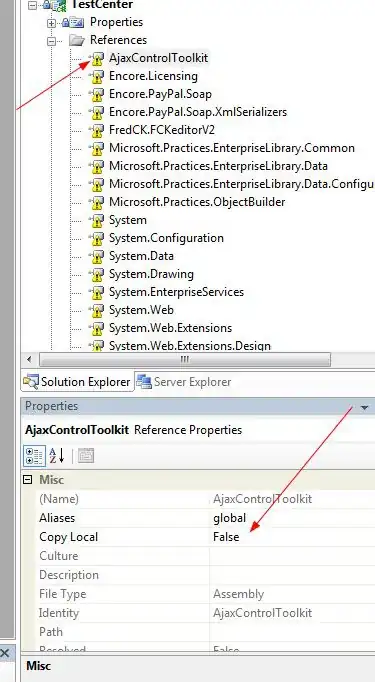Image resolution: width=375 pixels, height=682 pixels.
Task: Click the EnterpriseLibrary.Data reference icon
Action: click(x=96, y=166)
